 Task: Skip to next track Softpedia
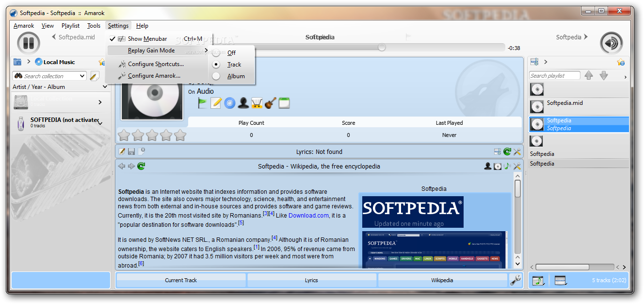[x=572, y=37]
